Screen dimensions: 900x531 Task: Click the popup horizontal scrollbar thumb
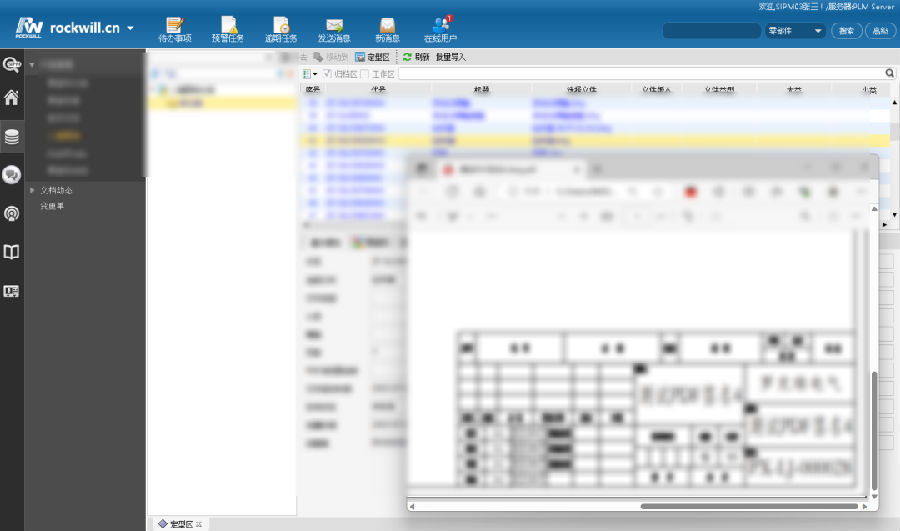pos(749,506)
